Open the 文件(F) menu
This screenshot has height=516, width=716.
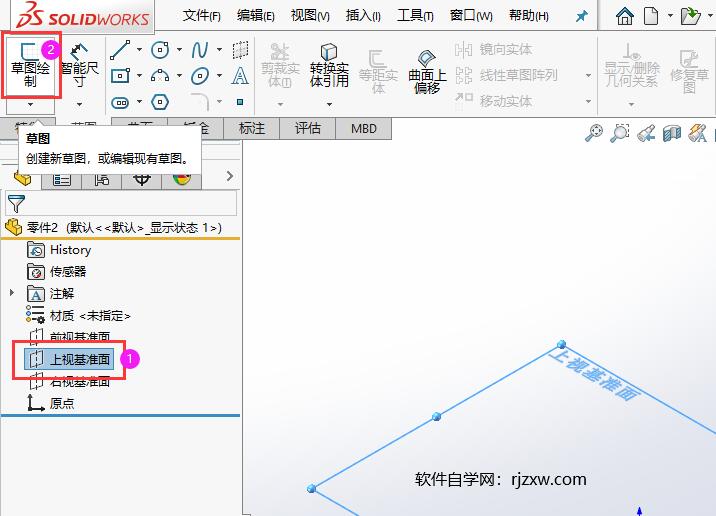click(x=201, y=16)
